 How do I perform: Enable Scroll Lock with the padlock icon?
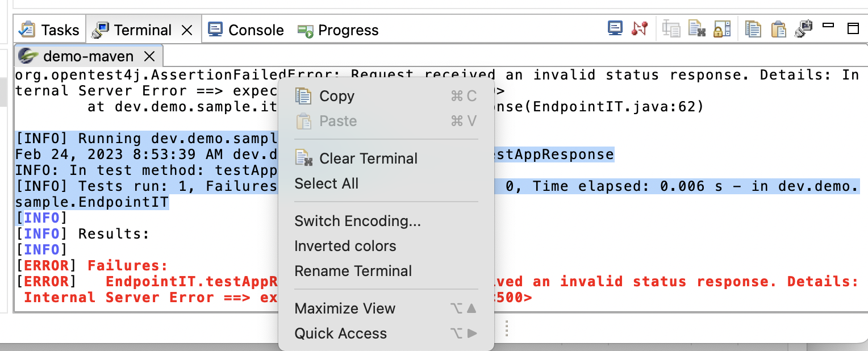[x=721, y=28]
